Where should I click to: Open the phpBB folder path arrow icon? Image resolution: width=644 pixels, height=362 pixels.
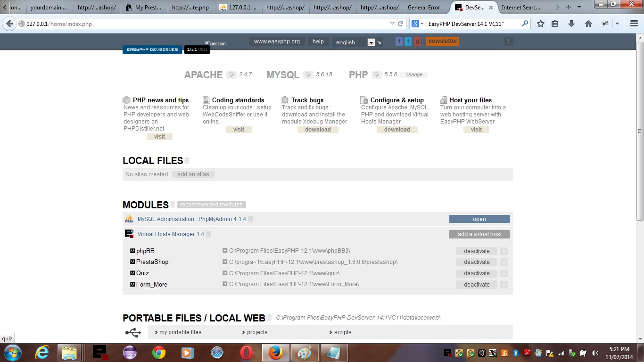[x=225, y=251]
